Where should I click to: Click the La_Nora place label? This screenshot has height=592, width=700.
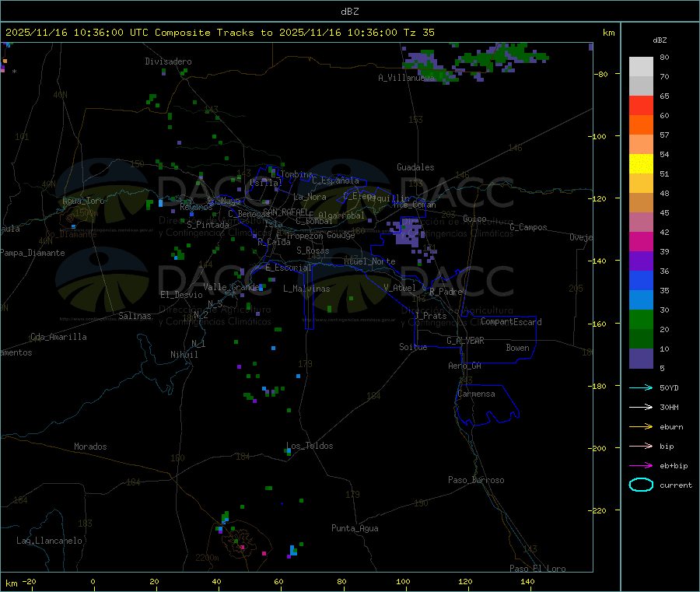(x=310, y=197)
